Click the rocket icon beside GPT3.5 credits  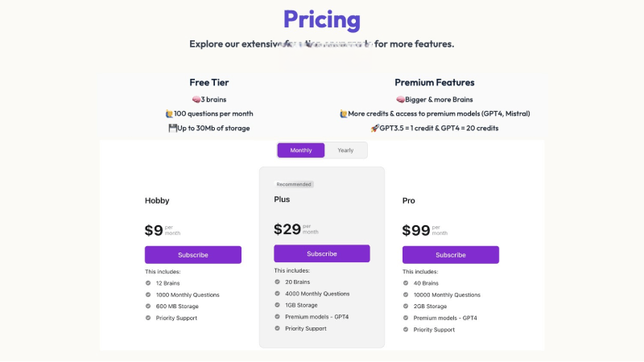click(x=374, y=128)
